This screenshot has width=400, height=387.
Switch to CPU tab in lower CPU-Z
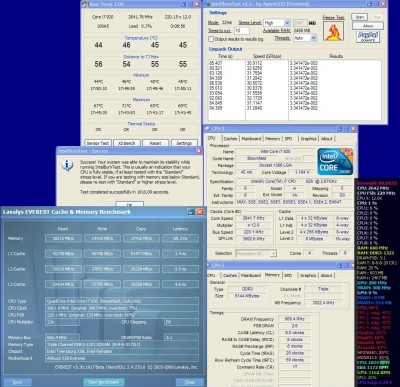click(x=211, y=275)
